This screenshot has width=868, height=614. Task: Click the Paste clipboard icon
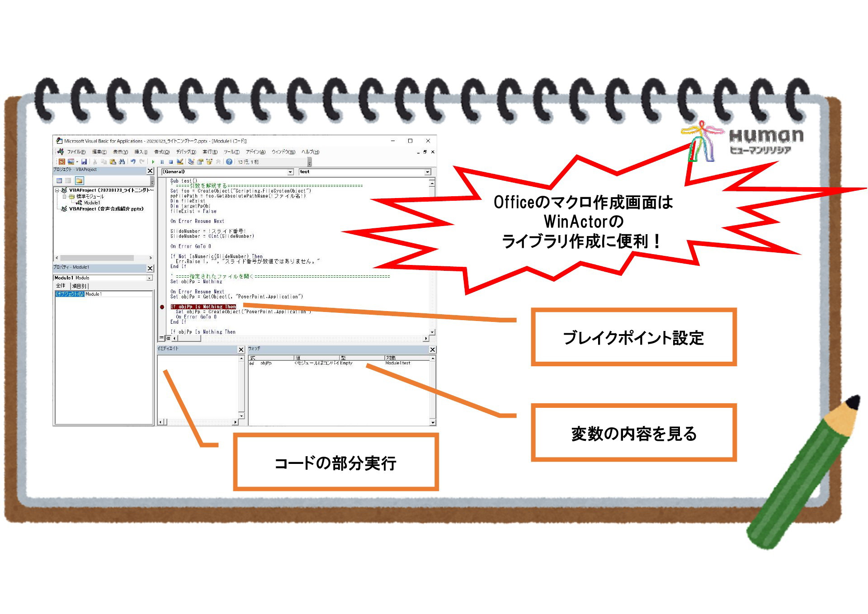pyautogui.click(x=113, y=161)
